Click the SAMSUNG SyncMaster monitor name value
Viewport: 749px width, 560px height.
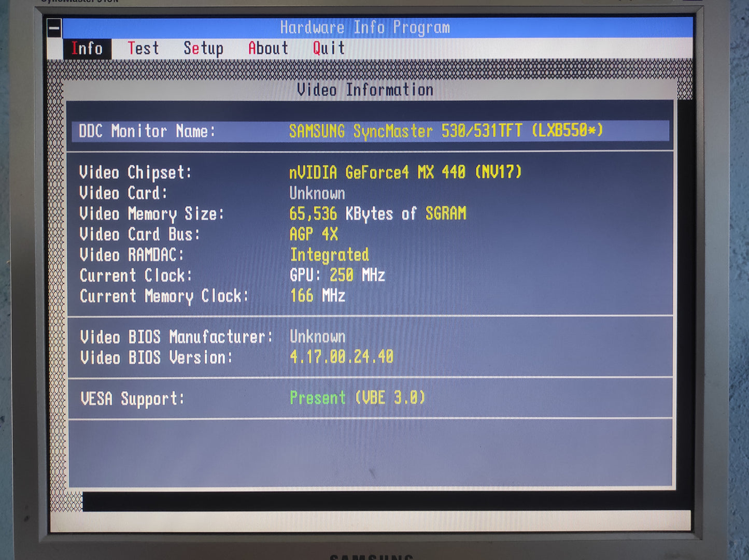pos(446,131)
